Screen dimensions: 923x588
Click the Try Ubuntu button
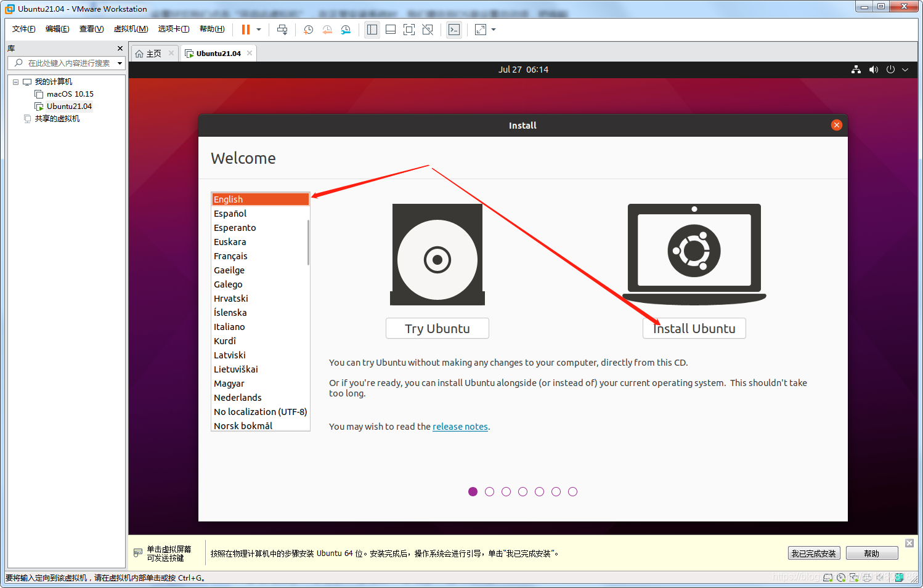[x=437, y=328]
